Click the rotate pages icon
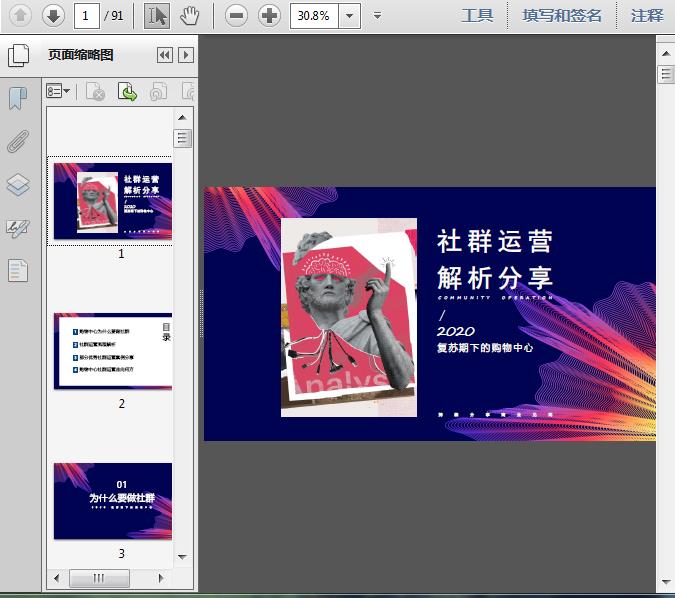Viewport: 675px width, 598px height. [158, 92]
